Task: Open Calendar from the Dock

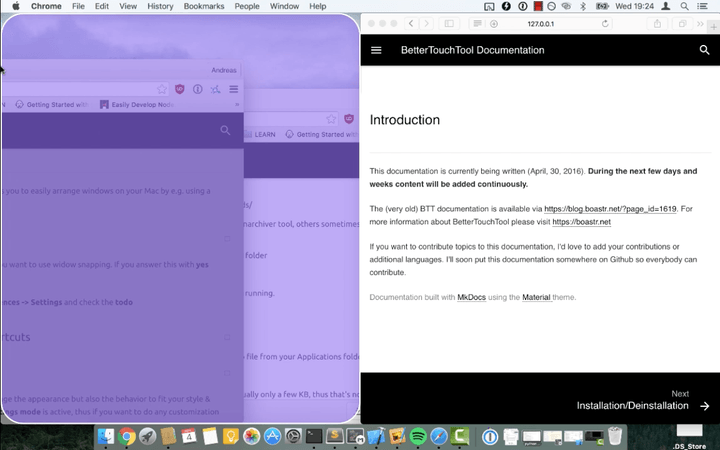Action: point(189,436)
